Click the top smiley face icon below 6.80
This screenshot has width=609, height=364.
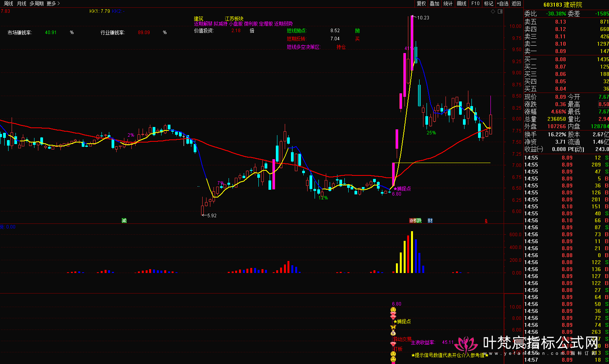[x=393, y=310]
